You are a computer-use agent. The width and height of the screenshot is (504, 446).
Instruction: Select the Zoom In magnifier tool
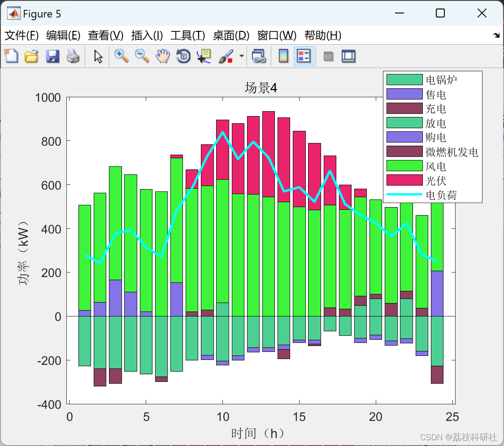(x=121, y=56)
